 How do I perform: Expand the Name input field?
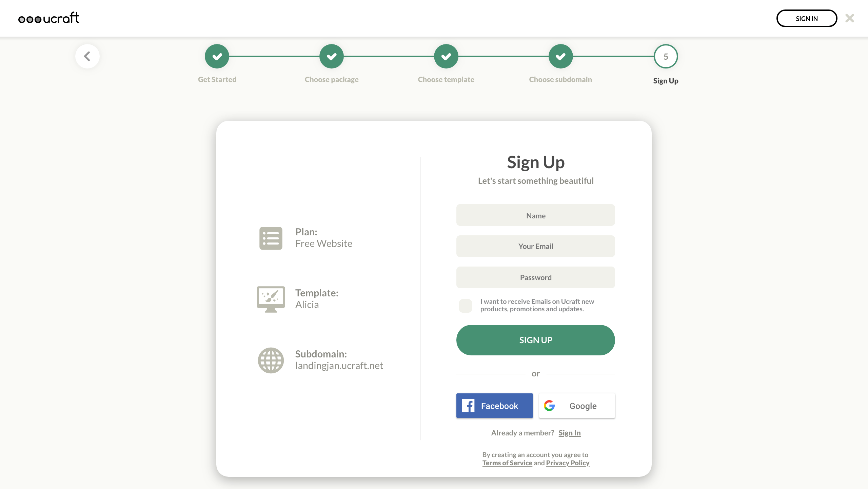coord(535,215)
